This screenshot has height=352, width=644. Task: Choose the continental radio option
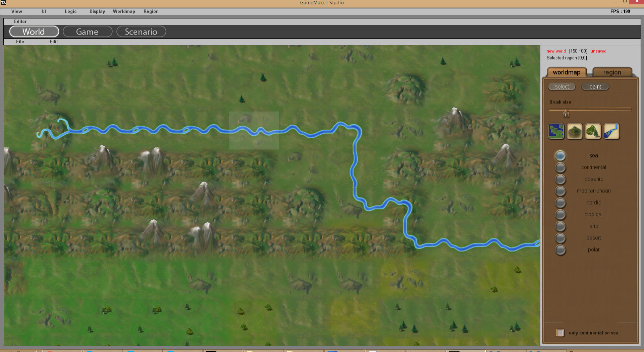click(x=560, y=167)
